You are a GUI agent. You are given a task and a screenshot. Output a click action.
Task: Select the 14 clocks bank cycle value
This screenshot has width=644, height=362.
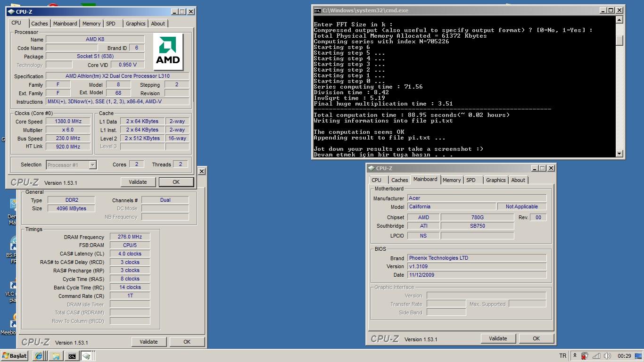tap(130, 287)
